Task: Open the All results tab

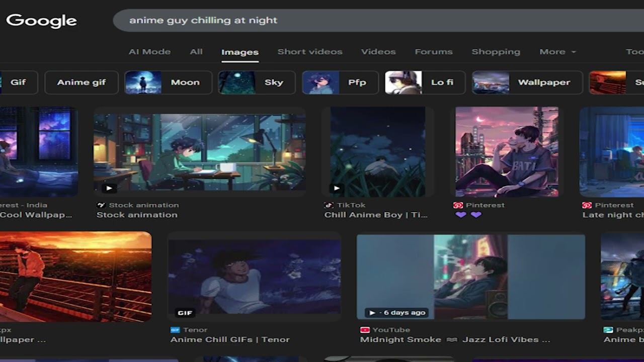Action: click(x=196, y=52)
